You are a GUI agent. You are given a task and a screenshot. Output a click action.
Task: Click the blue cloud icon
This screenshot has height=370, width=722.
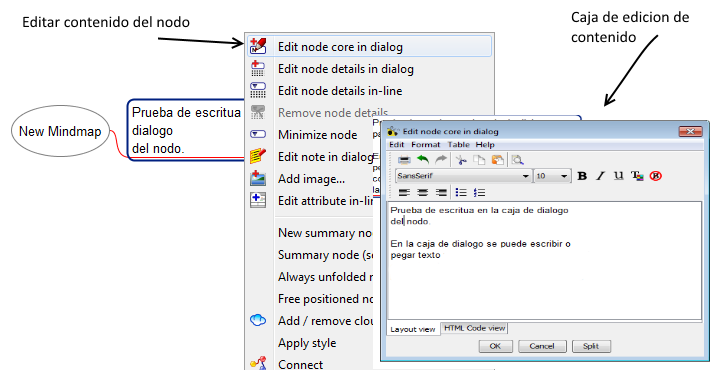(x=258, y=320)
